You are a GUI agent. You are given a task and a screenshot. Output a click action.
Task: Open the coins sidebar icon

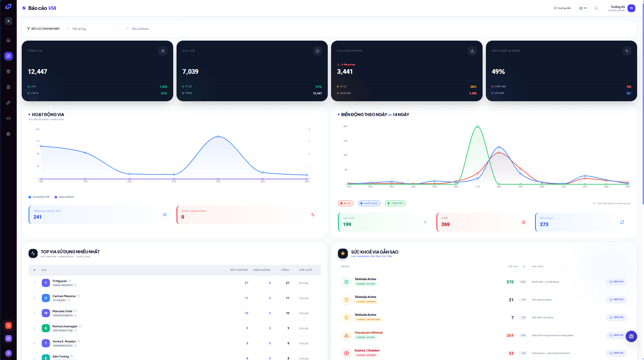point(8,103)
